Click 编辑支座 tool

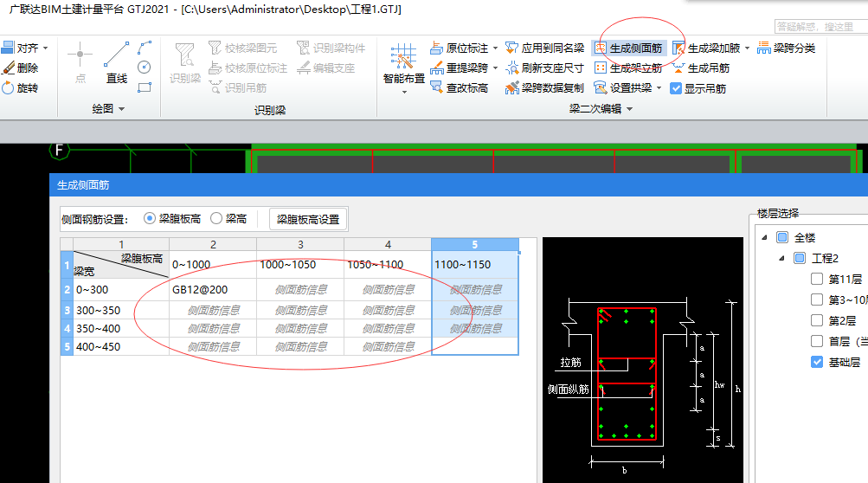pyautogui.click(x=325, y=68)
